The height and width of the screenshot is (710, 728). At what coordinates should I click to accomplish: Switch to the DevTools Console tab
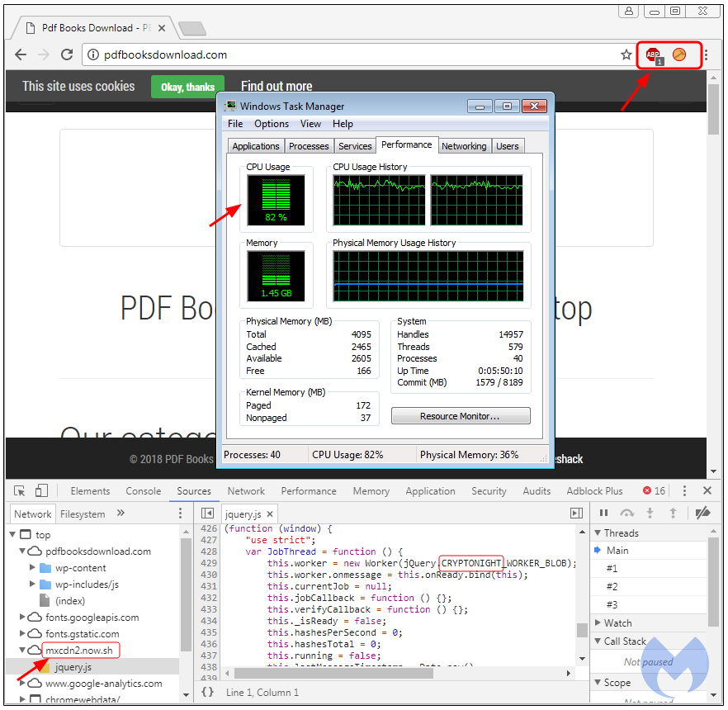pyautogui.click(x=144, y=491)
